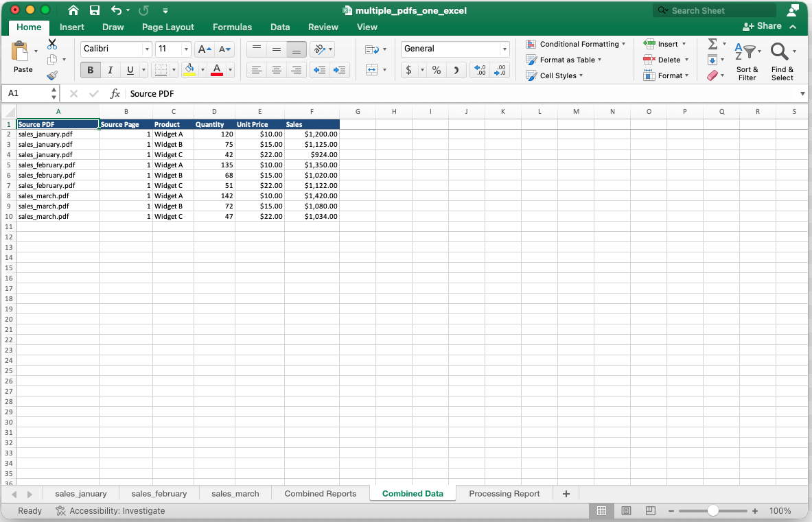
Task: Click the AutoSum sigma icon
Action: pos(712,44)
